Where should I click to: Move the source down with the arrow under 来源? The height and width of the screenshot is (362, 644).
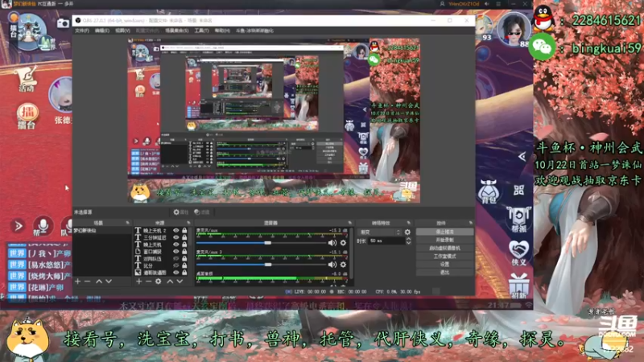tap(180, 282)
